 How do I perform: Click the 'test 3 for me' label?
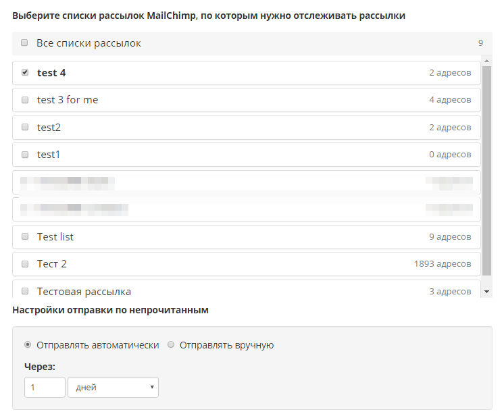pyautogui.click(x=68, y=100)
